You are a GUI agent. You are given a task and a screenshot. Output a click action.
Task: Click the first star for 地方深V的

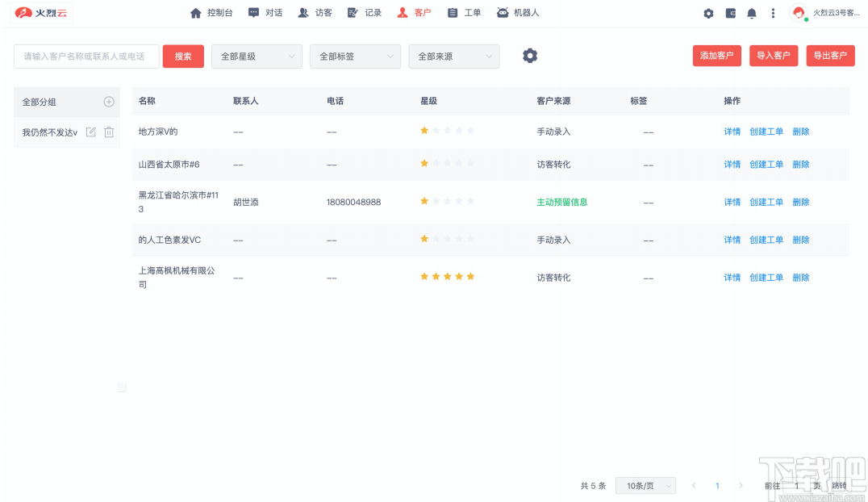424,131
